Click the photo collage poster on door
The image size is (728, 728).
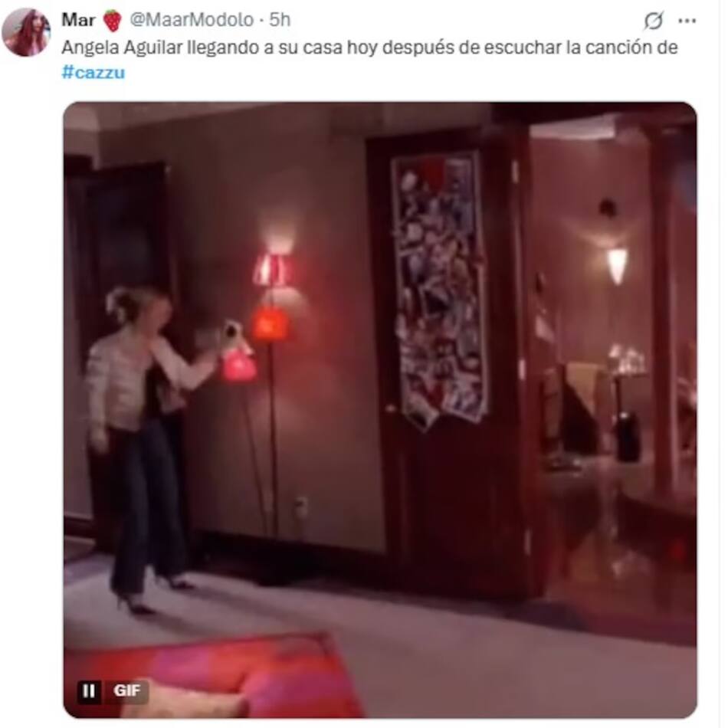(439, 290)
